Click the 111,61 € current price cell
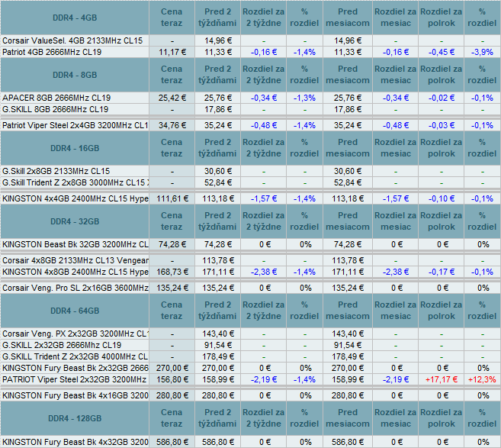This screenshot has width=501, height=448. pos(172,198)
